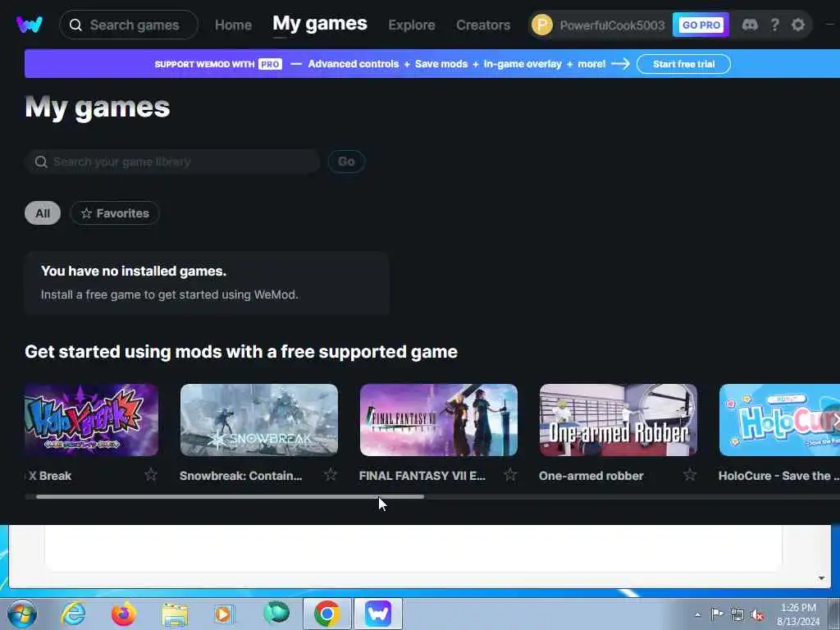Open HoloXBreak game thumbnail
This screenshot has height=630, width=840.
click(92, 419)
